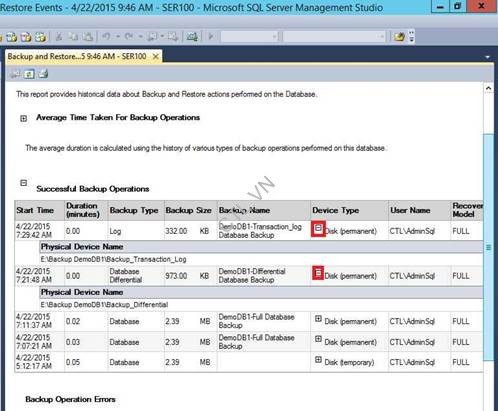Image resolution: width=498 pixels, height=411 pixels.
Task: Click the Undo arrow icon
Action: (106, 36)
